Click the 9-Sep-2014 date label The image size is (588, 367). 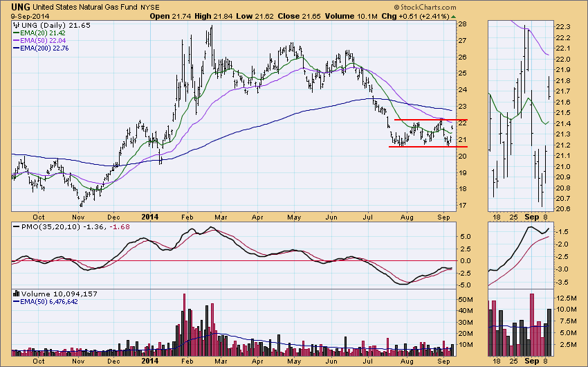tap(30, 16)
